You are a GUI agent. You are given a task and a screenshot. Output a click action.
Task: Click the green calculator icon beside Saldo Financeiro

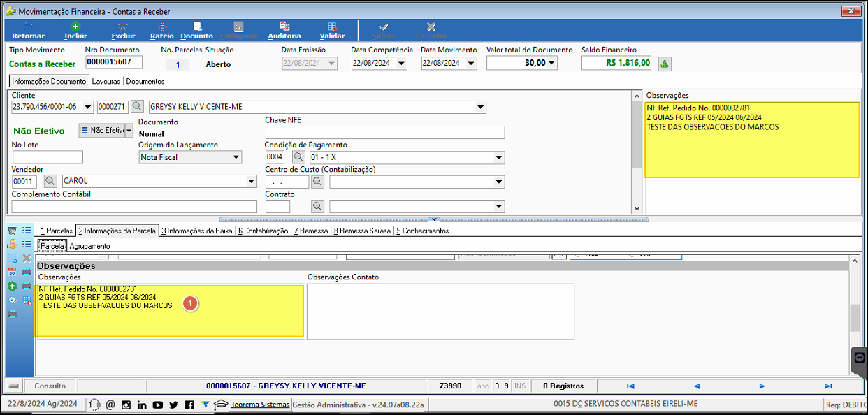(665, 64)
